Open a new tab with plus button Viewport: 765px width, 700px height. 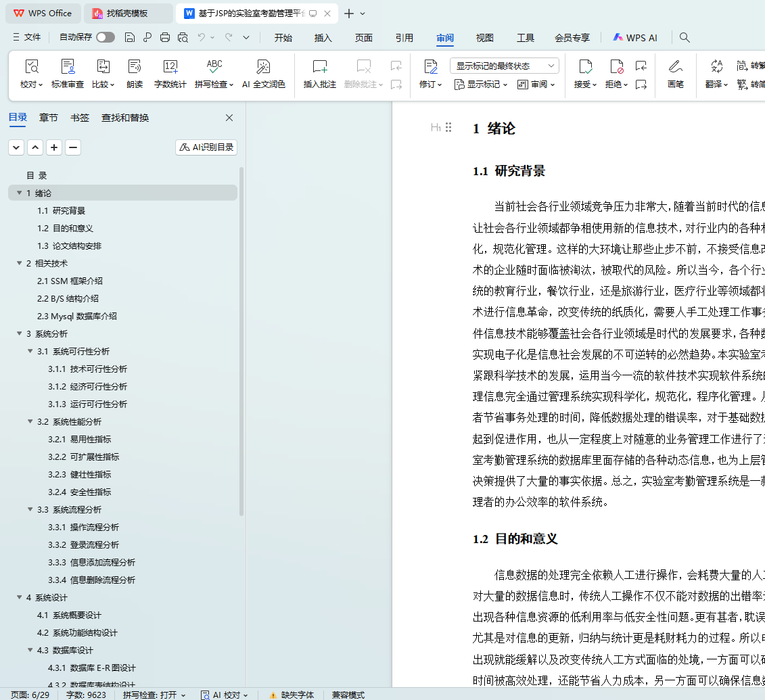click(349, 14)
